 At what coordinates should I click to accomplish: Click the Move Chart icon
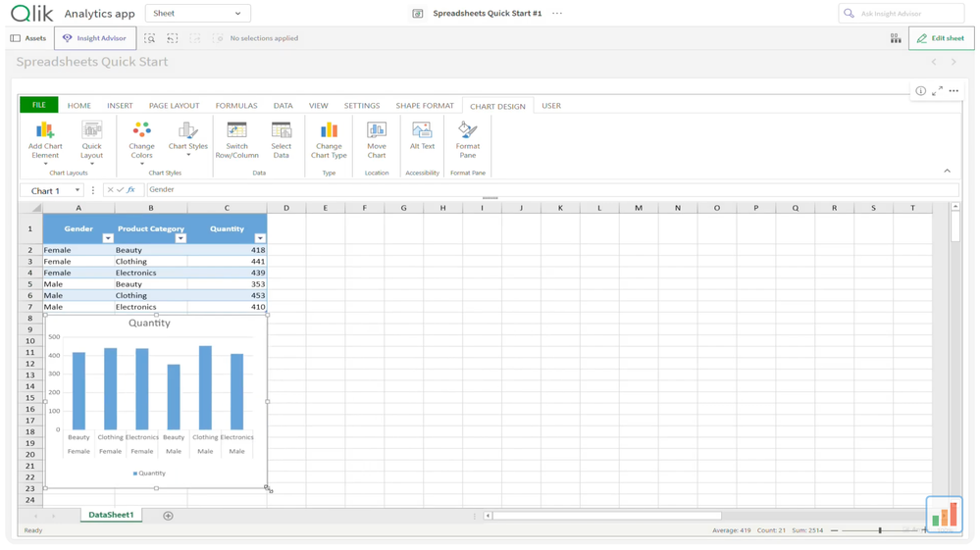(377, 129)
